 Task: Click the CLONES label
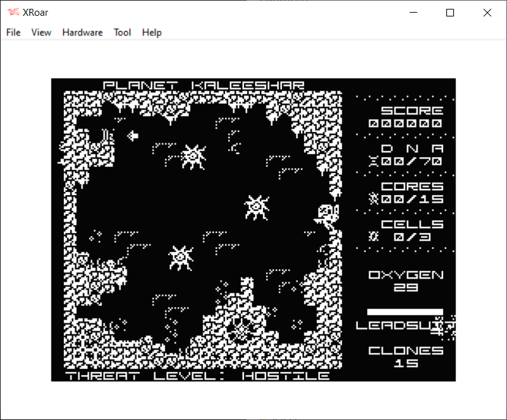(406, 350)
